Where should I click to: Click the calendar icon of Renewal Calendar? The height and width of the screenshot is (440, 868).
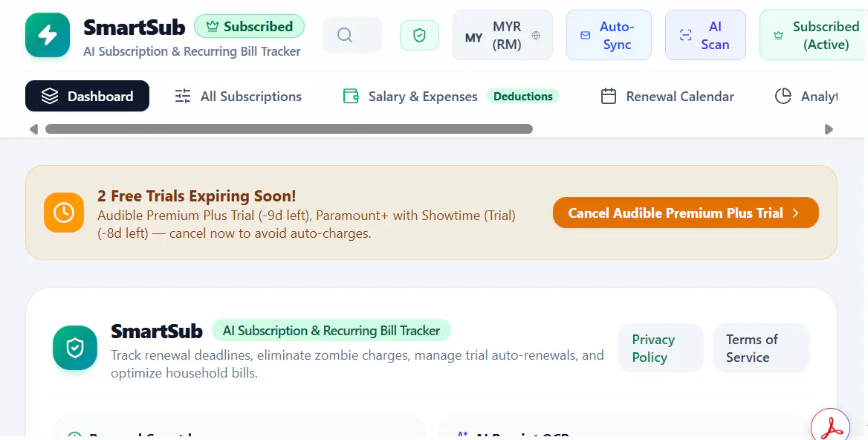pos(609,97)
